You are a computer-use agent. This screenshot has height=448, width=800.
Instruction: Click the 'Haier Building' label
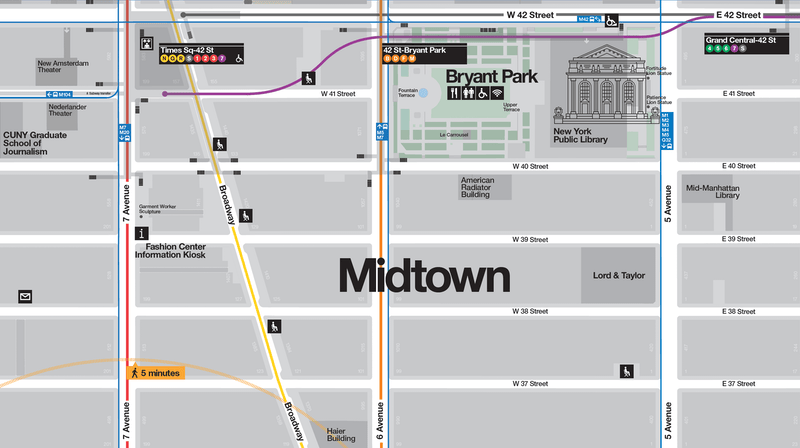[x=341, y=435]
